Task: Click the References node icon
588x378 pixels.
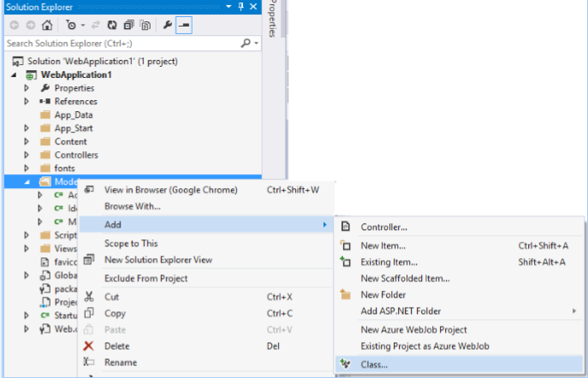Action: coord(45,102)
